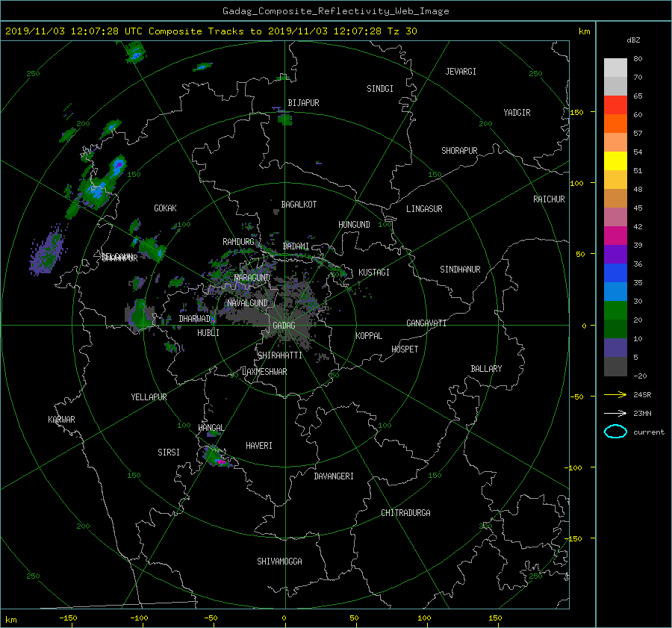This screenshot has height=628, width=672.
Task: Click the HUBLI city label
Action: pos(208,332)
